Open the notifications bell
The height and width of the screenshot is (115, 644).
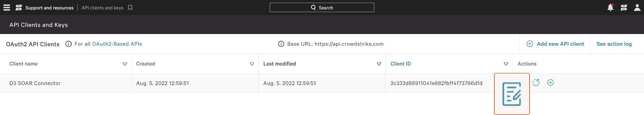point(610,8)
